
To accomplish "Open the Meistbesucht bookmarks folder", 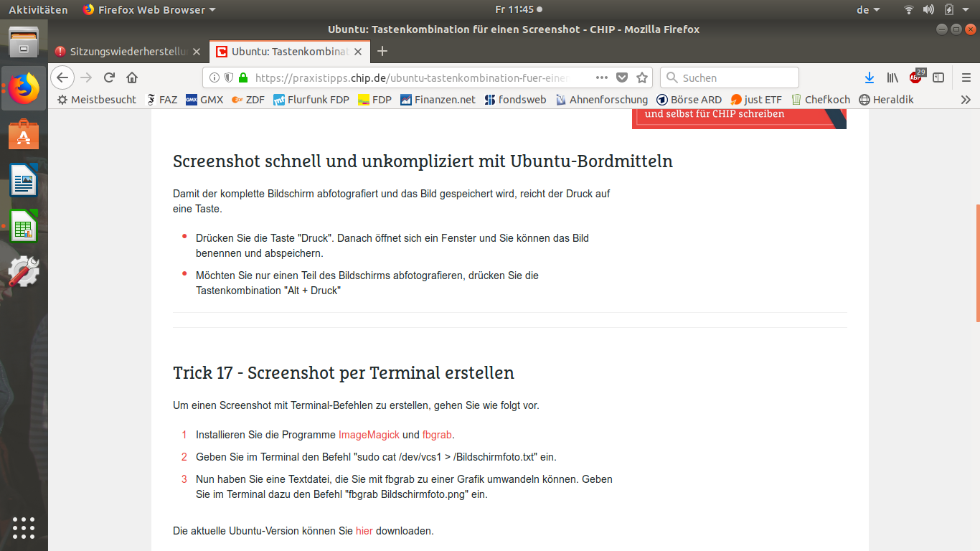I will [x=97, y=100].
